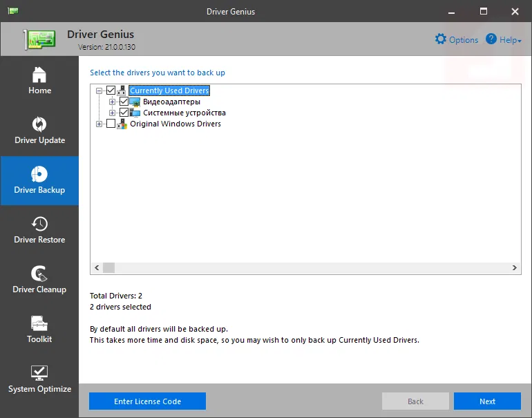The height and width of the screenshot is (418, 532).
Task: Select the Видеоадаптеры row label
Action: tap(171, 102)
